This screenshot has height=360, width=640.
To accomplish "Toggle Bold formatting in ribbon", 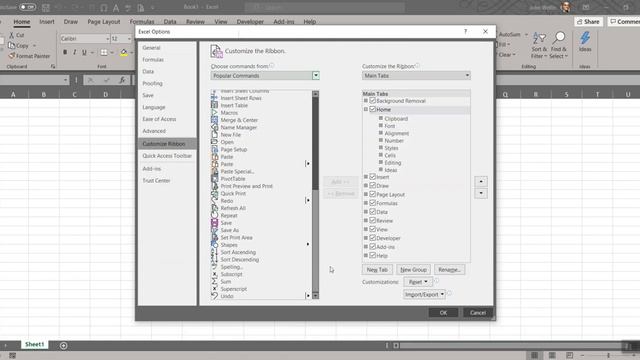I will tap(65, 52).
